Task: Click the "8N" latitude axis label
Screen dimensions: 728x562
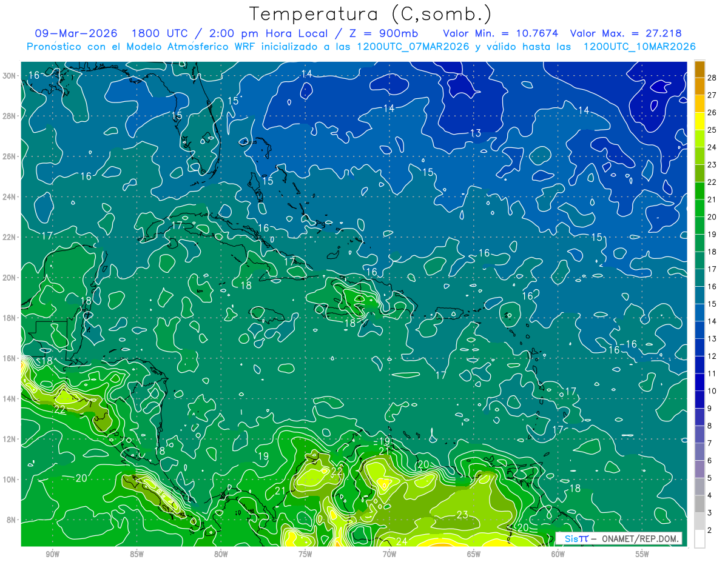Action: coord(12,520)
